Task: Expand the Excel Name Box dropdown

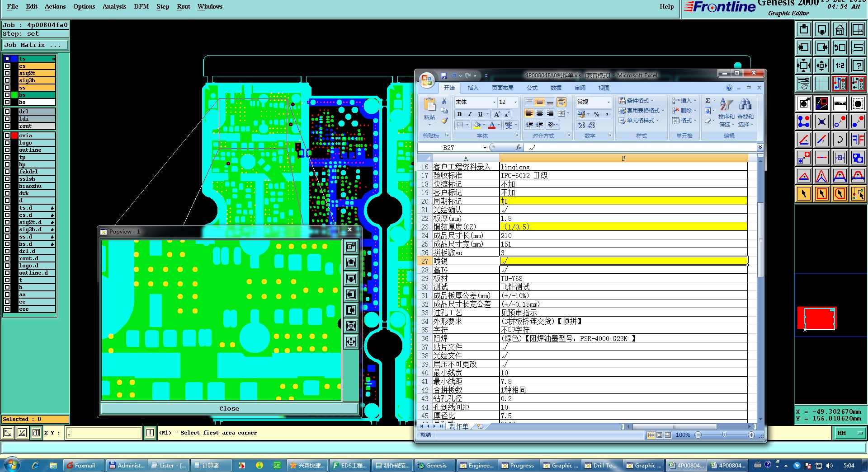Action: coord(485,148)
